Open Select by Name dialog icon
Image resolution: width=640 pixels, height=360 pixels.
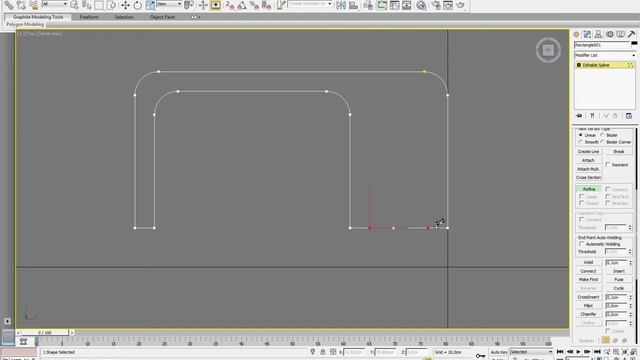click(x=87, y=5)
